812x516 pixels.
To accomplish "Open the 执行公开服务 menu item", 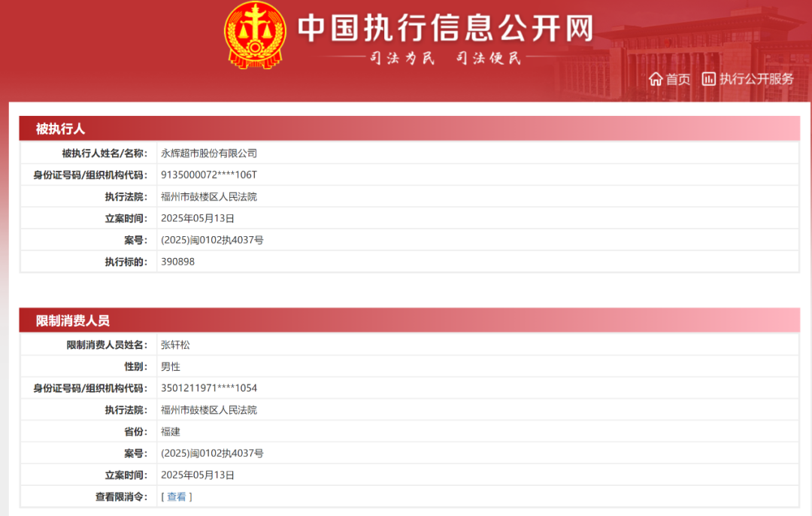I will [x=756, y=79].
